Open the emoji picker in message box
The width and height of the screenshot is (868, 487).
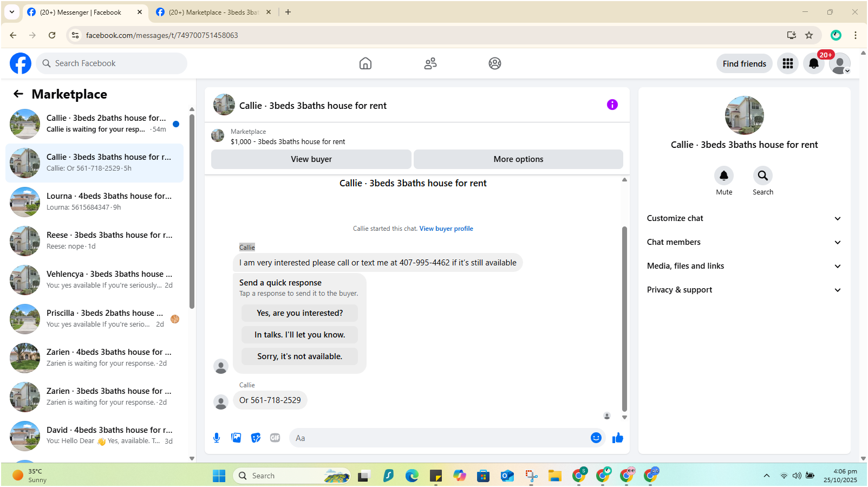pyautogui.click(x=596, y=438)
